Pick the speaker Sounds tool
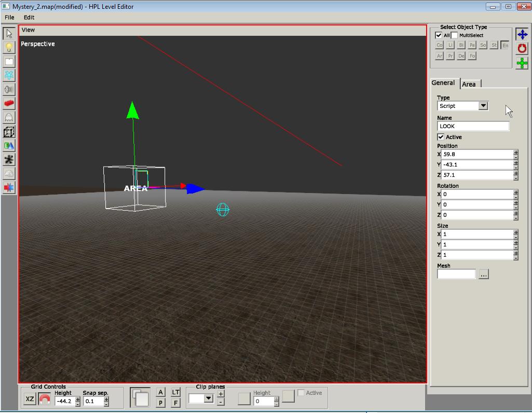 (9, 89)
